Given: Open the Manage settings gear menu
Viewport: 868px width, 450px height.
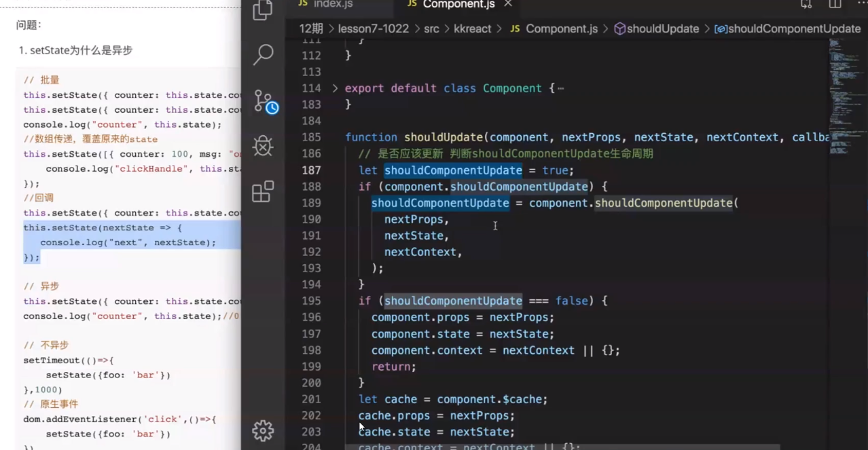Looking at the screenshot, I should 262,430.
